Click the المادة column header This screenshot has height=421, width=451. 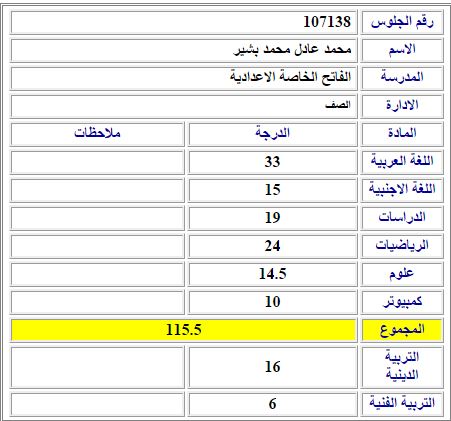click(x=402, y=134)
